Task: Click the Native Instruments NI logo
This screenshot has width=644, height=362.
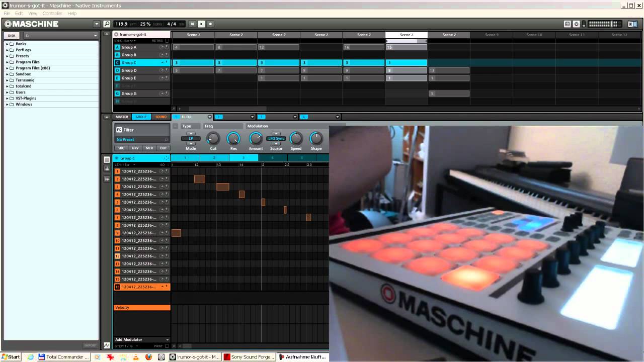Action: (632, 24)
